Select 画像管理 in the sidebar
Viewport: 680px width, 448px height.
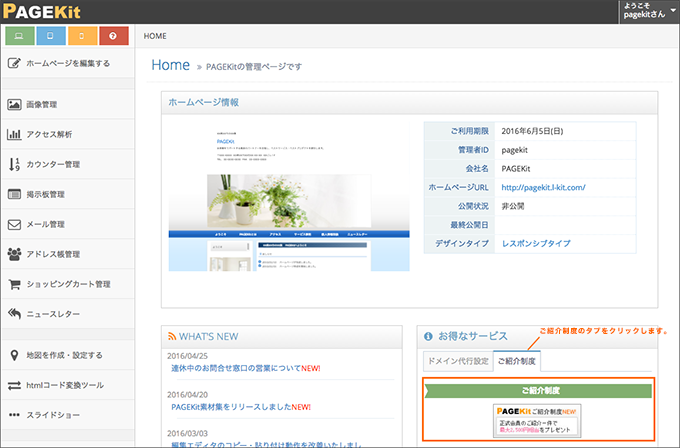(68, 105)
